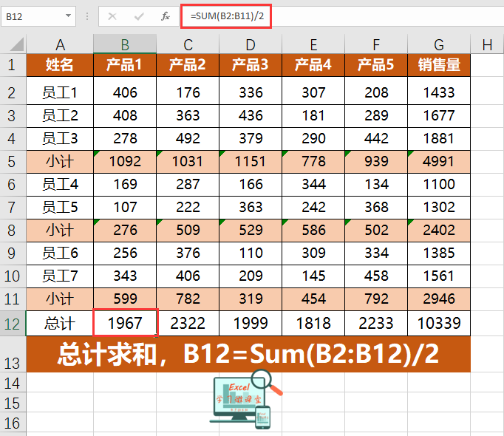The width and height of the screenshot is (504, 436).
Task: Select column E header
Action: (313, 44)
